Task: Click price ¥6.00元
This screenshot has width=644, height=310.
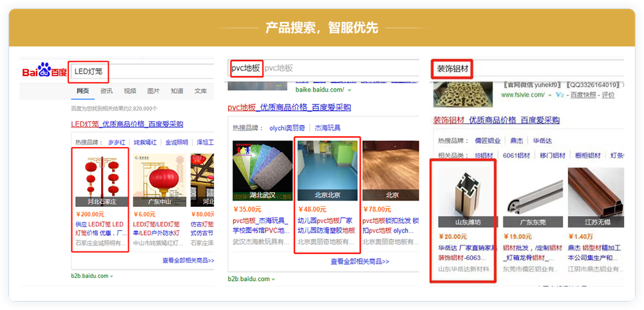Action: (x=144, y=214)
